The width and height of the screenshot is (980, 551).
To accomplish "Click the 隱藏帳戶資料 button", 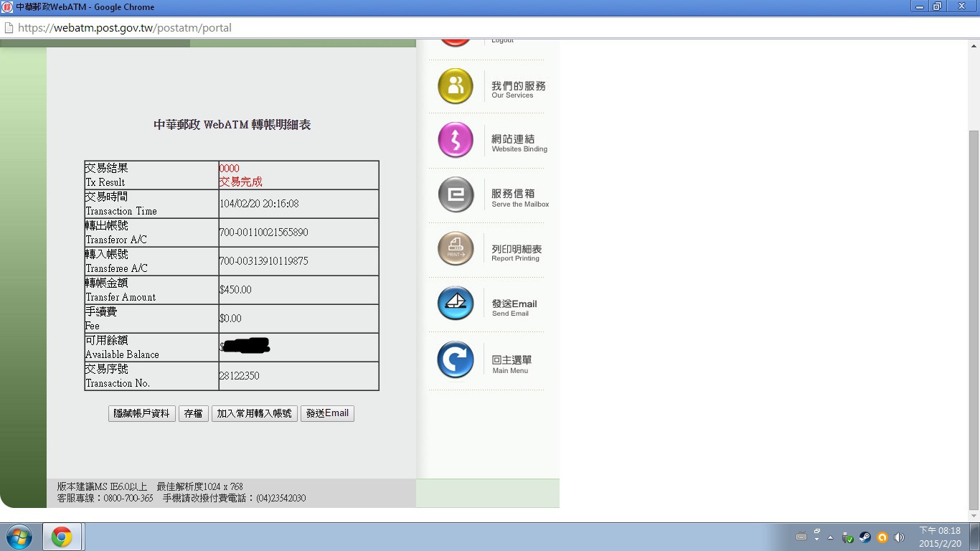I will point(142,413).
